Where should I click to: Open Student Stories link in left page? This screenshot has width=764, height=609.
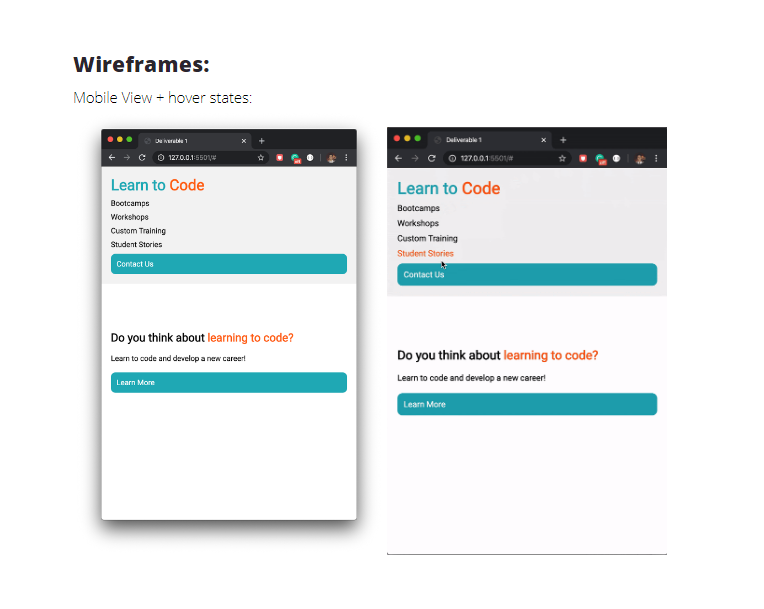[136, 244]
